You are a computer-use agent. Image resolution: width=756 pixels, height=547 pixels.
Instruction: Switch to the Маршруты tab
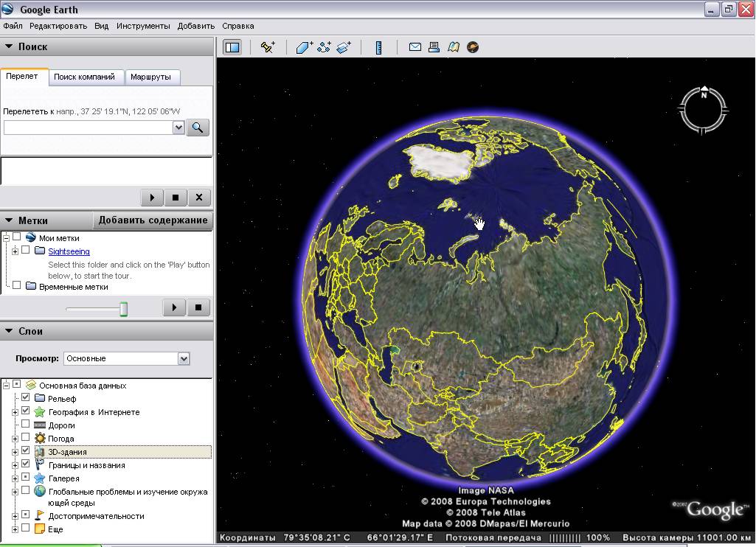[x=151, y=77]
